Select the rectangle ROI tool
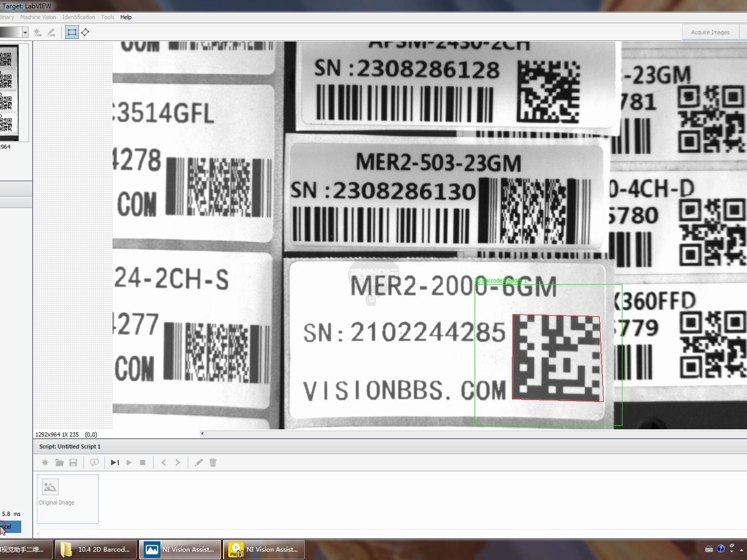This screenshot has width=747, height=560. pyautogui.click(x=72, y=32)
